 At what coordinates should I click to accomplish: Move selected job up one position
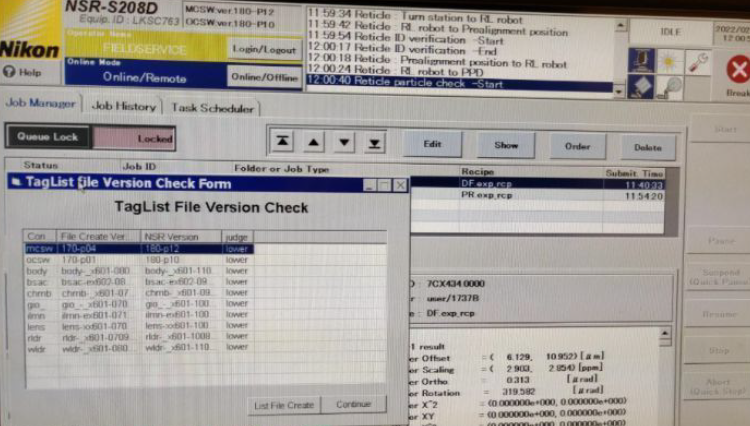tap(313, 142)
